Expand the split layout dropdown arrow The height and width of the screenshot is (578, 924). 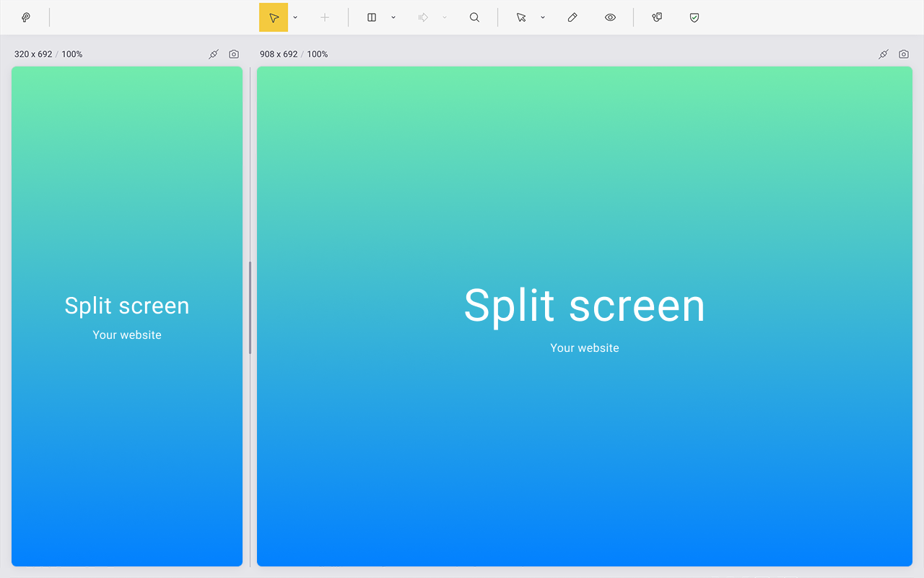point(393,17)
